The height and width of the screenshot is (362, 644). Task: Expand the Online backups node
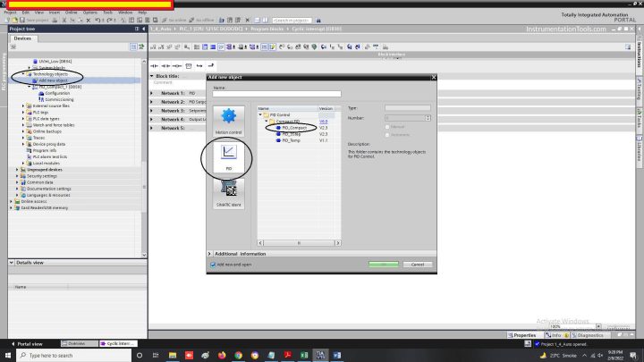pyautogui.click(x=23, y=131)
